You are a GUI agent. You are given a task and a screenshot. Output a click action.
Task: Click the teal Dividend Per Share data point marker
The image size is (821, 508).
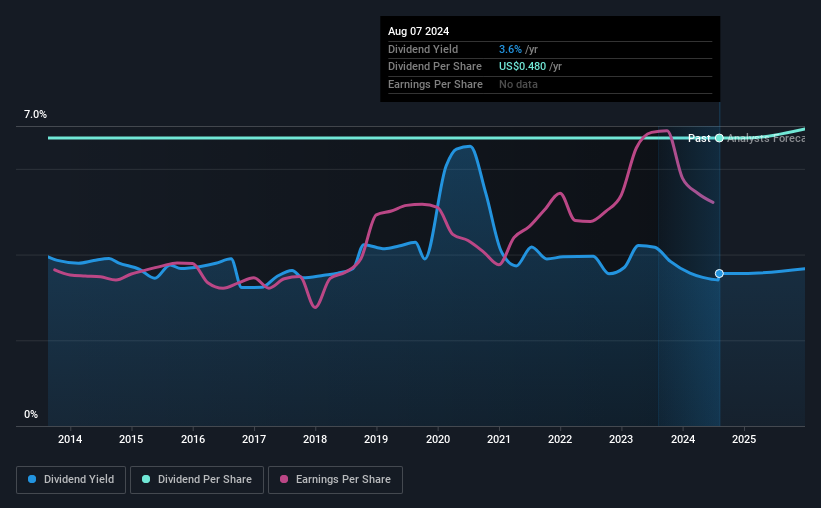pyautogui.click(x=719, y=138)
